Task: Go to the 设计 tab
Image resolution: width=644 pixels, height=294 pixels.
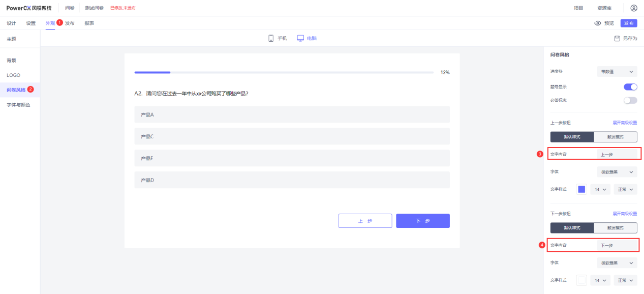Action: coord(11,23)
